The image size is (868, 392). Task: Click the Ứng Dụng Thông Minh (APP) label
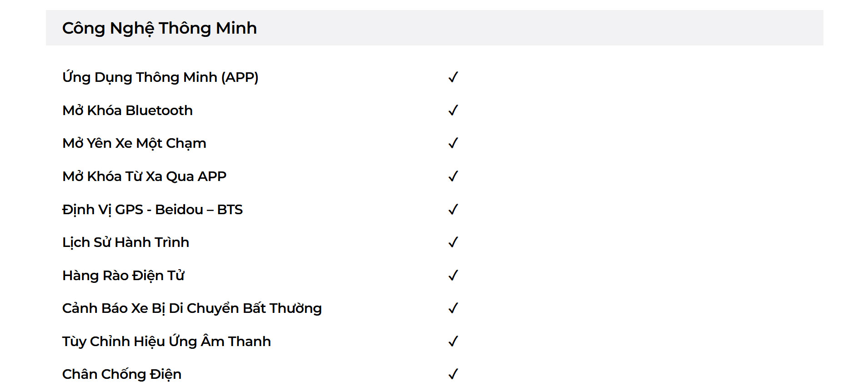tap(161, 77)
